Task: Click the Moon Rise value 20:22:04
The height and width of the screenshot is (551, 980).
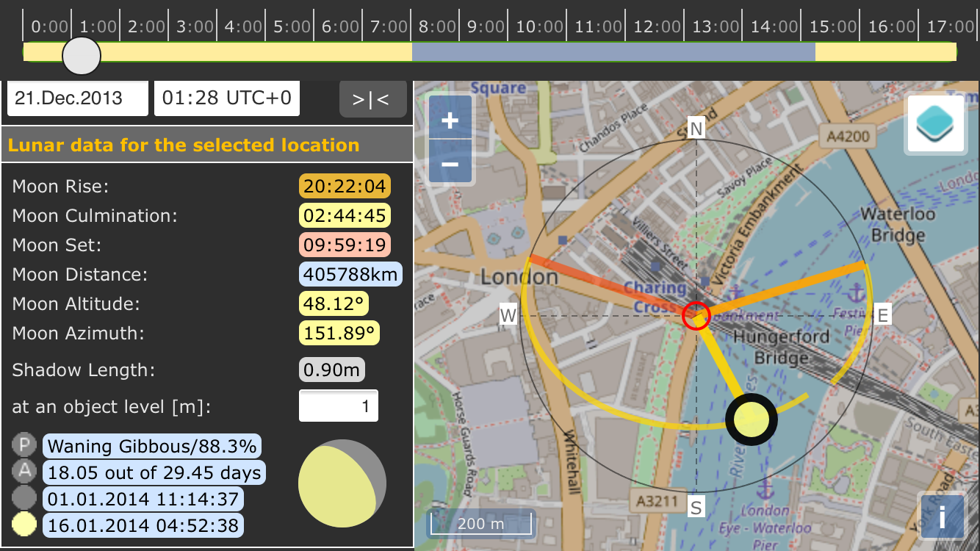Action: [x=345, y=187]
